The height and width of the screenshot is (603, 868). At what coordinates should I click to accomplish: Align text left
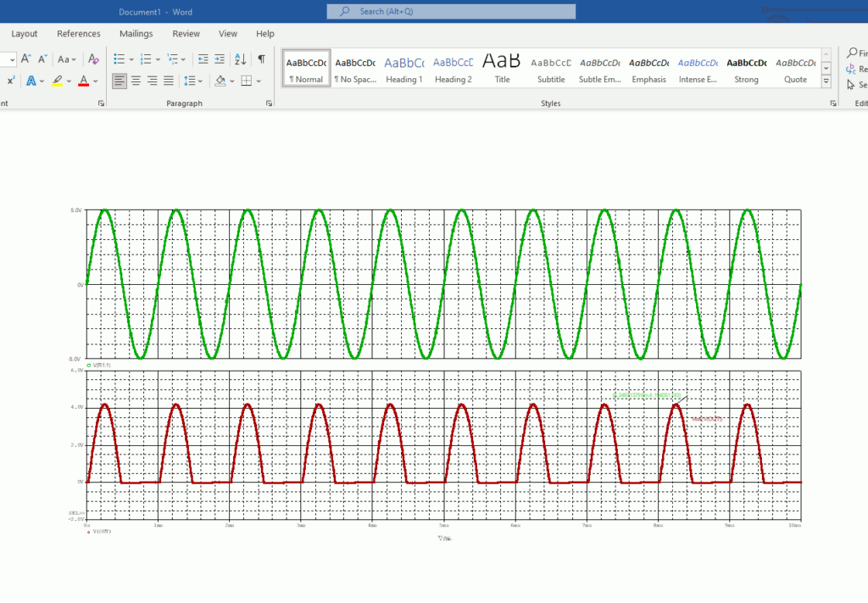[119, 81]
